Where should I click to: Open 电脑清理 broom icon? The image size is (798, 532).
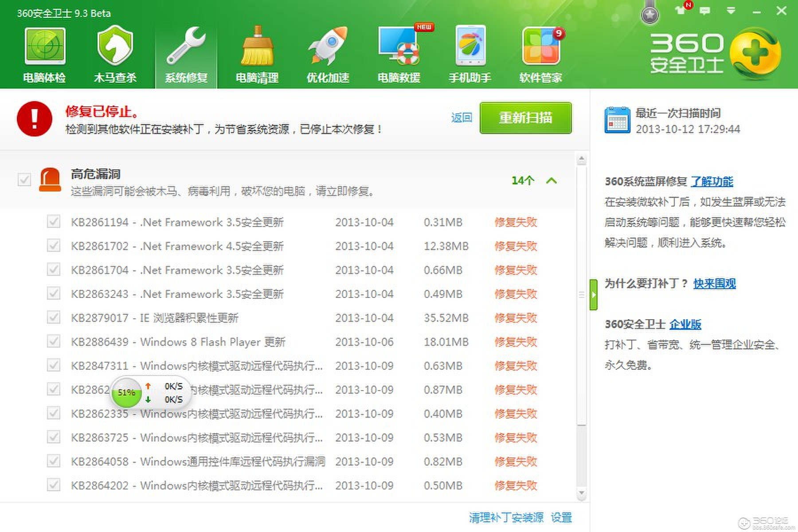pos(257,46)
